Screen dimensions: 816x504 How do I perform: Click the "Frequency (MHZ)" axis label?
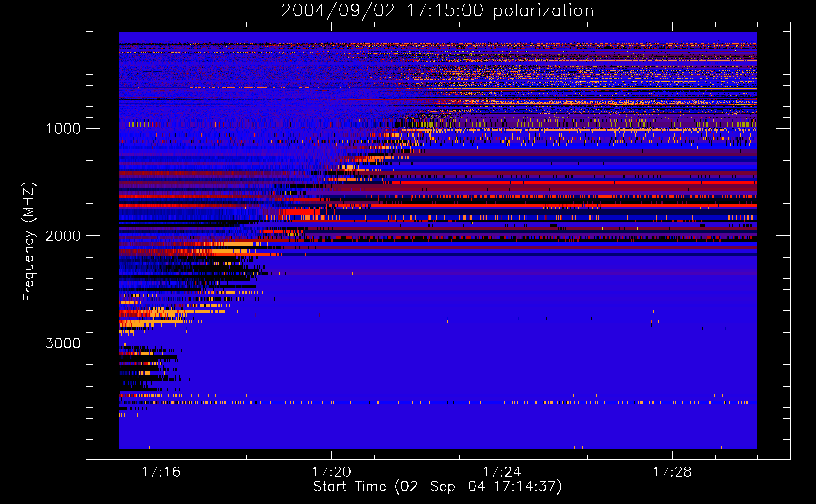click(x=29, y=242)
